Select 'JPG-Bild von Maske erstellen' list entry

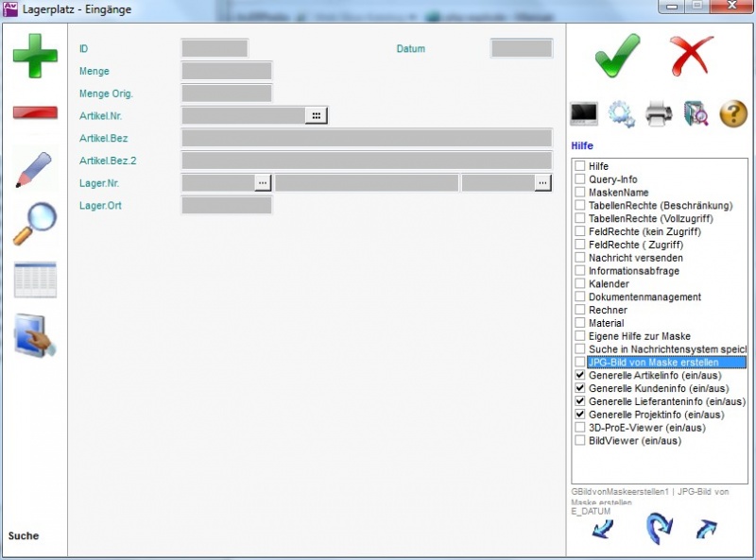(652, 362)
